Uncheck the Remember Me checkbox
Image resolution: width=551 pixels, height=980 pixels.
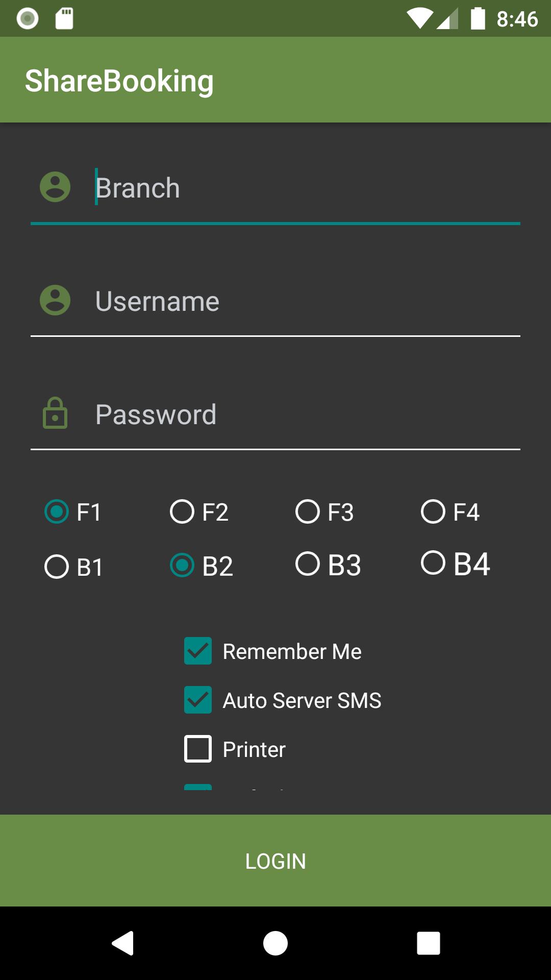(198, 651)
